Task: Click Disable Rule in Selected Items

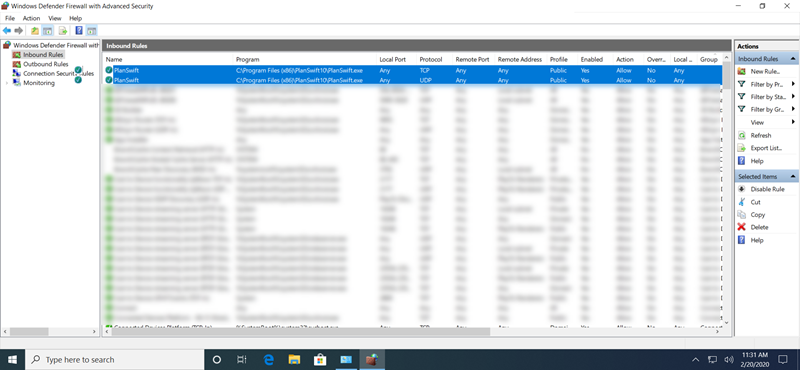Action: click(x=767, y=189)
